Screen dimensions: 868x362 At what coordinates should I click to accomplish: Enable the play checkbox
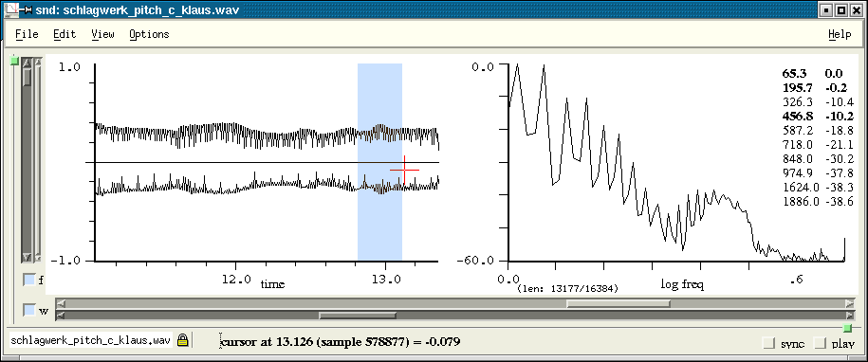[821, 343]
